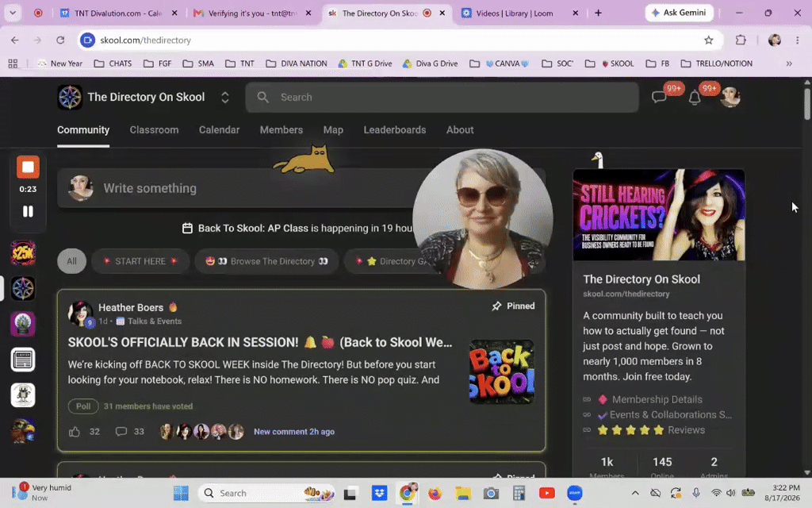Like the Back to Skool post

click(75, 431)
